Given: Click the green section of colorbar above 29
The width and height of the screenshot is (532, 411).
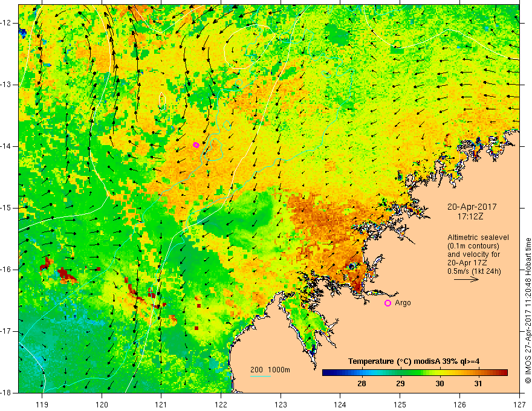Looking at the screenshot, I should coord(400,373).
